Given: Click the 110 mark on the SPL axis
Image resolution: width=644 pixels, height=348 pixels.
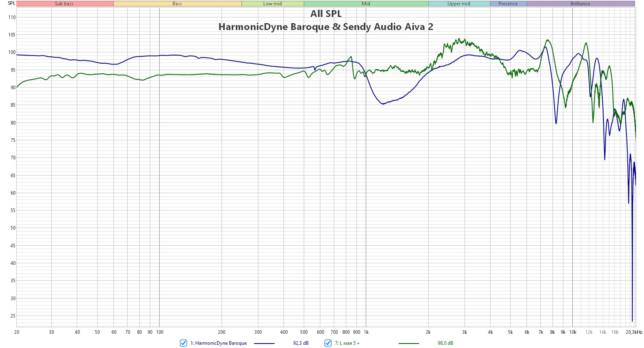Looking at the screenshot, I should click(x=12, y=17).
